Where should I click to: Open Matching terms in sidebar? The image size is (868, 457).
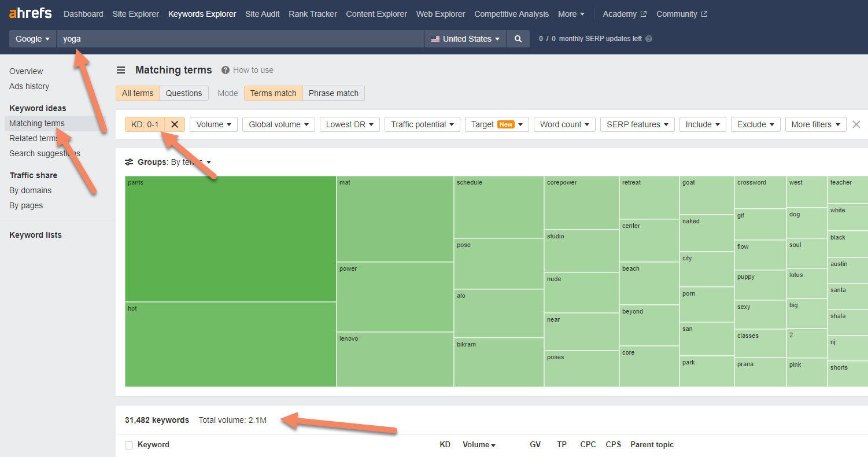tap(37, 123)
